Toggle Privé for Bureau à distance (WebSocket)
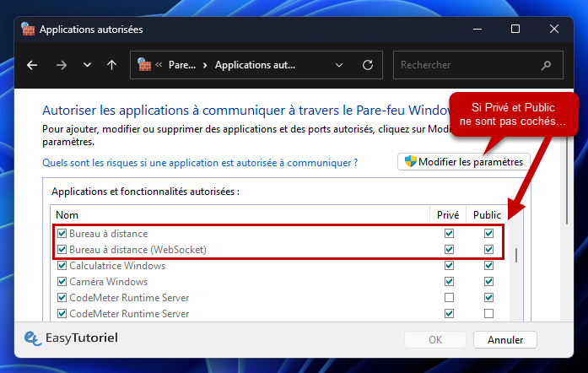 (x=449, y=249)
